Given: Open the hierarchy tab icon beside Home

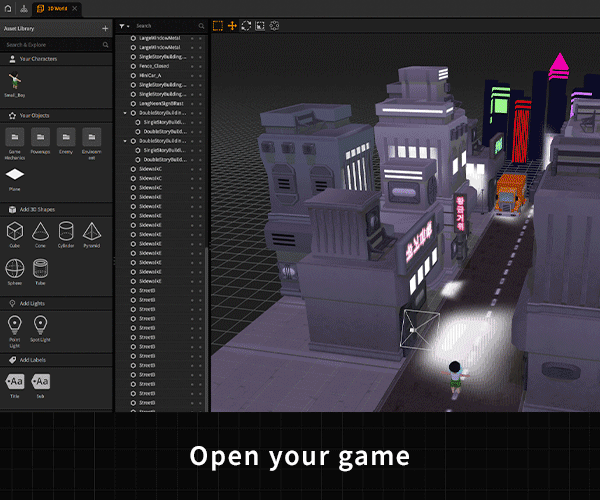Looking at the screenshot, I should point(23,8).
